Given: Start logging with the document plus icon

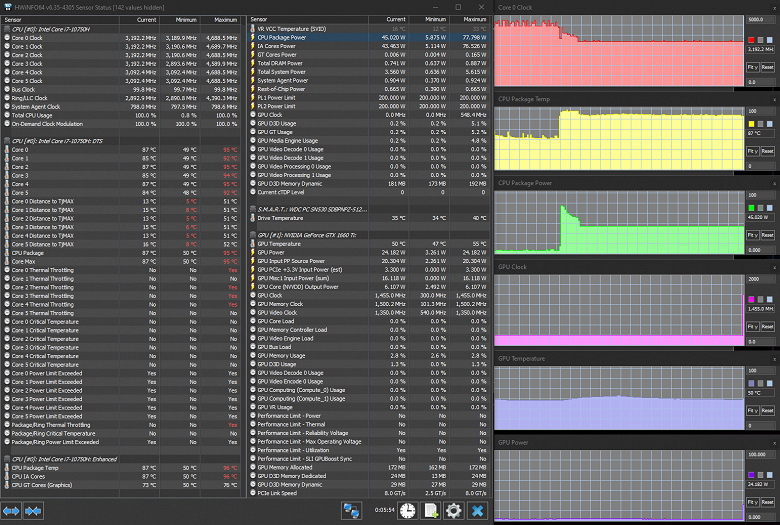Looking at the screenshot, I should (x=431, y=511).
